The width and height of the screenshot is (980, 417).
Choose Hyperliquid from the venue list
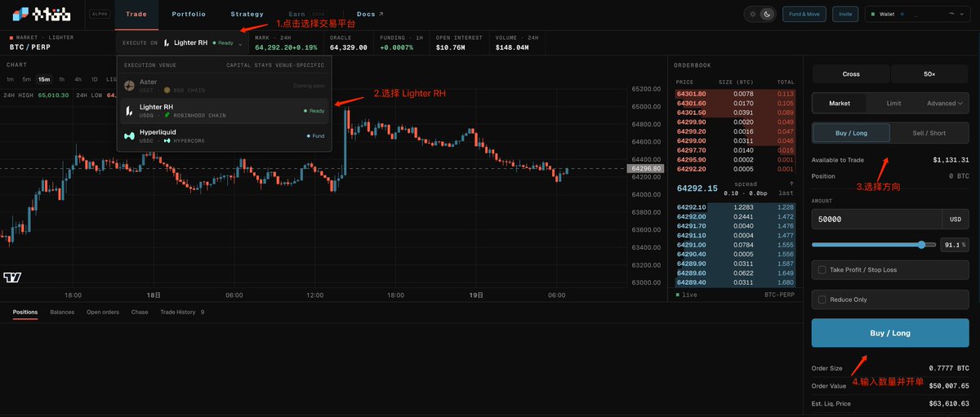pos(225,136)
